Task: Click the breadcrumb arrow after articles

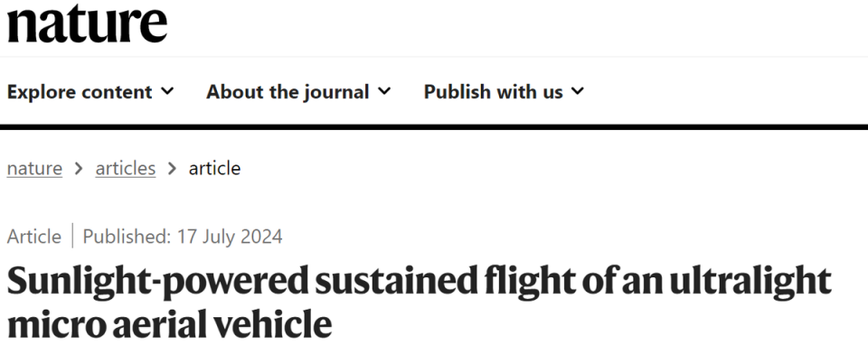Action: click(x=172, y=168)
